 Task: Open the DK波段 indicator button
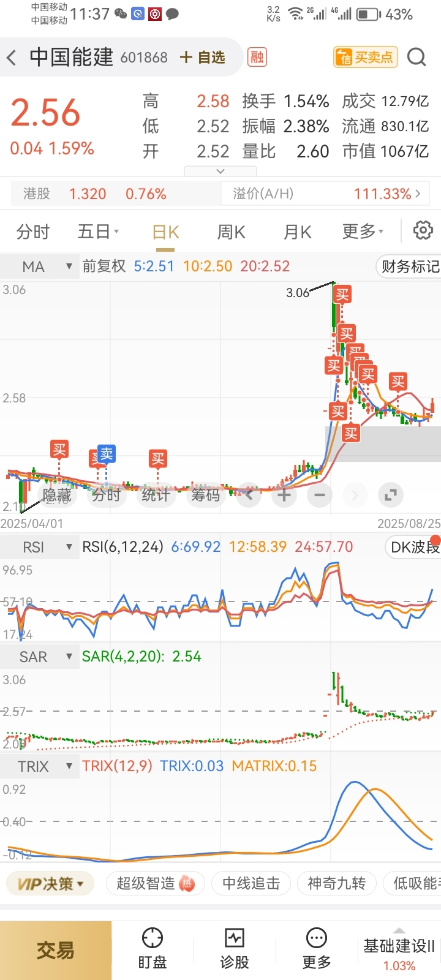(413, 547)
